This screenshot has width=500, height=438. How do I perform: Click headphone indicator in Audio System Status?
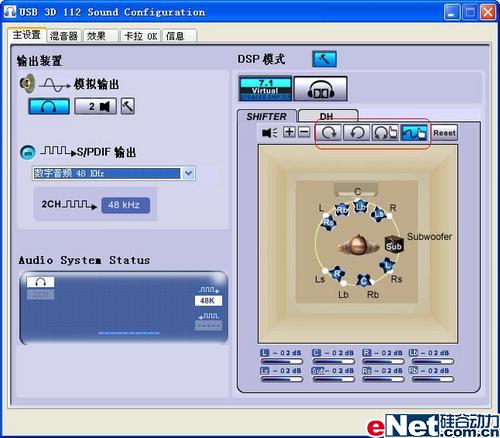coord(40,282)
